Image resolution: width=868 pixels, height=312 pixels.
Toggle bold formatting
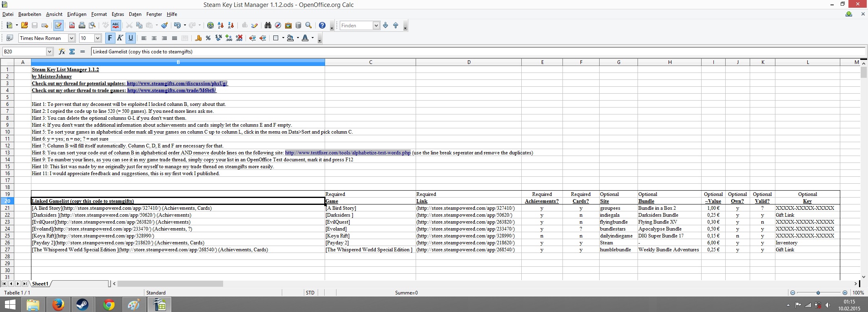(110, 38)
